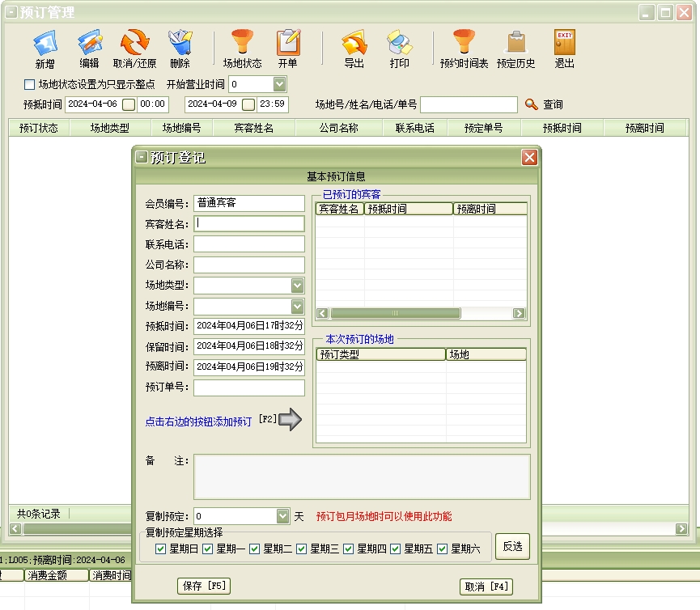
Task: Click the 预抵时间 column header
Action: pos(562,128)
